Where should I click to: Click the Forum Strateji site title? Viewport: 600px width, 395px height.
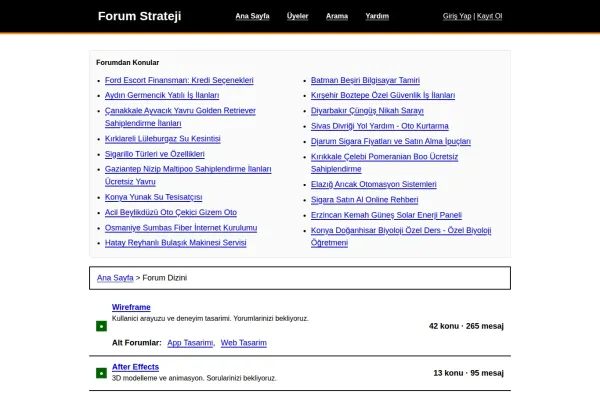[139, 16]
